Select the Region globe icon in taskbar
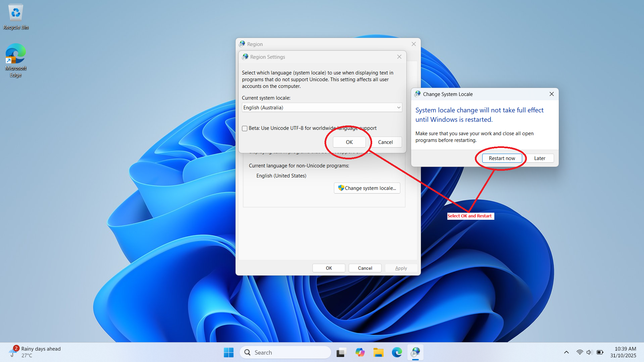Image resolution: width=644 pixels, height=362 pixels. click(415, 352)
